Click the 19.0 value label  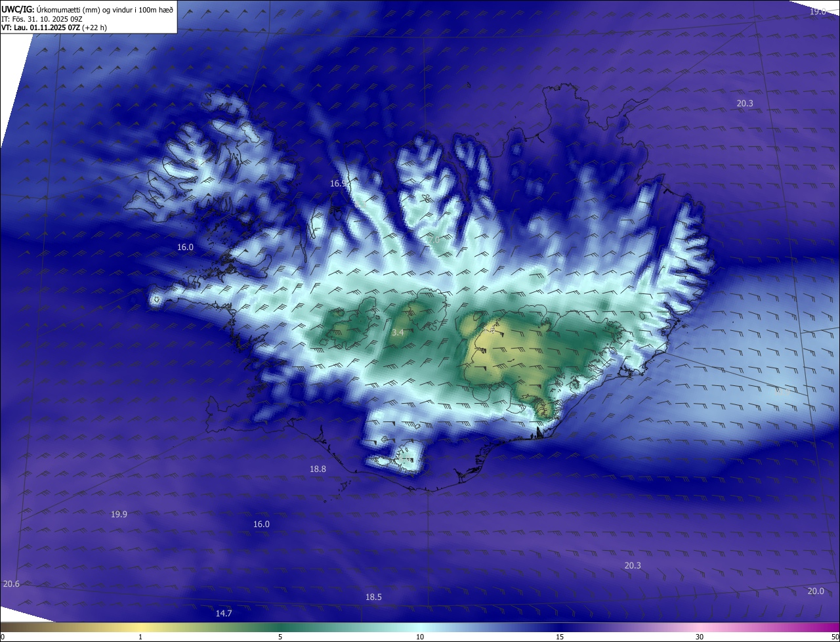coord(818,12)
